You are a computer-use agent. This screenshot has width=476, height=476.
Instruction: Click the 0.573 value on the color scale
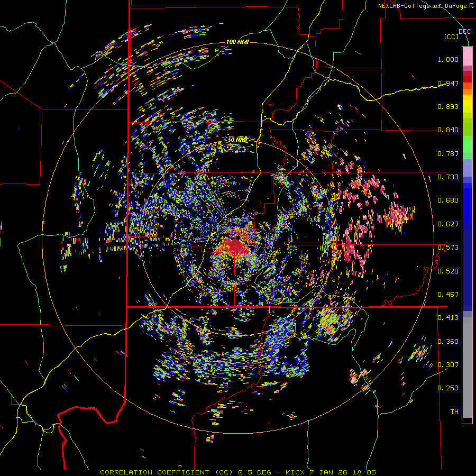point(448,248)
